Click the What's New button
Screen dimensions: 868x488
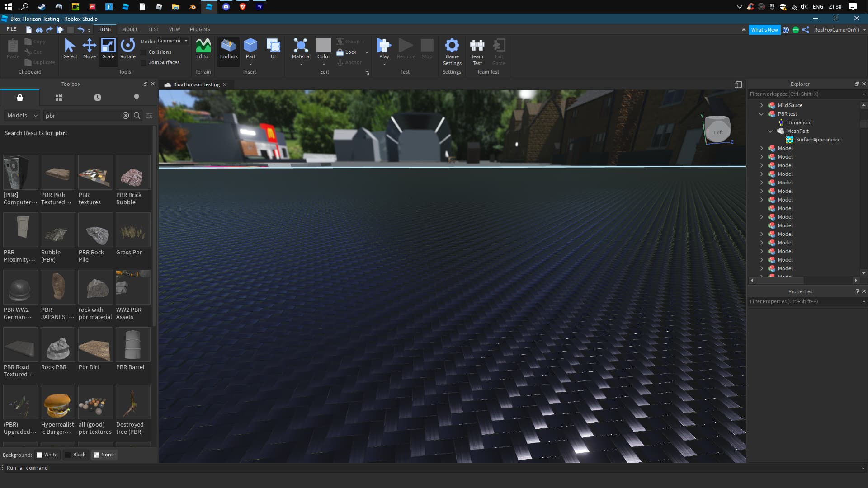pos(765,29)
